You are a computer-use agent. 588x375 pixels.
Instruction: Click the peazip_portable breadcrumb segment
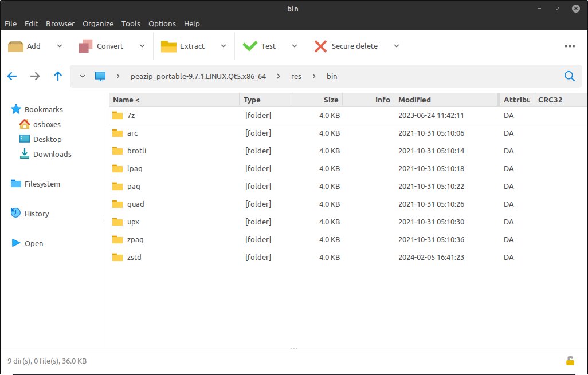pyautogui.click(x=198, y=76)
